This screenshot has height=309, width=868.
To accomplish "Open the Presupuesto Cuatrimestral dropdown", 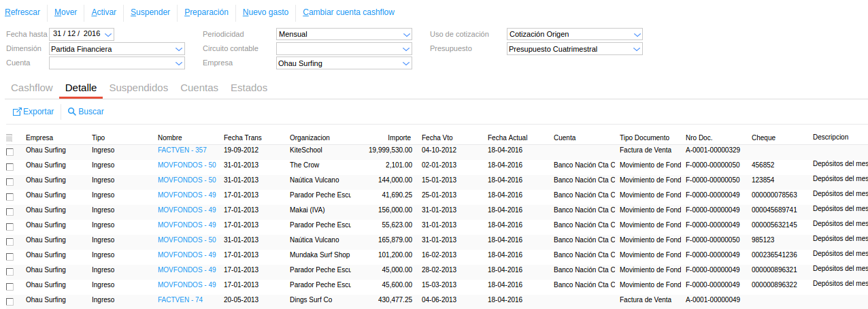I will [637, 49].
